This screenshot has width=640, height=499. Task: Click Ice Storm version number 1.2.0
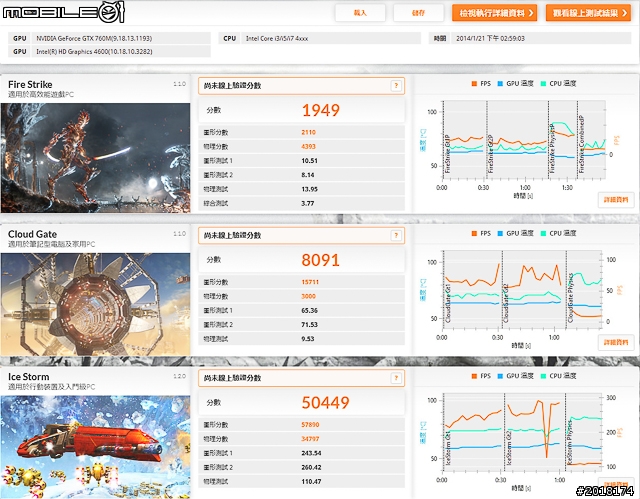[179, 376]
